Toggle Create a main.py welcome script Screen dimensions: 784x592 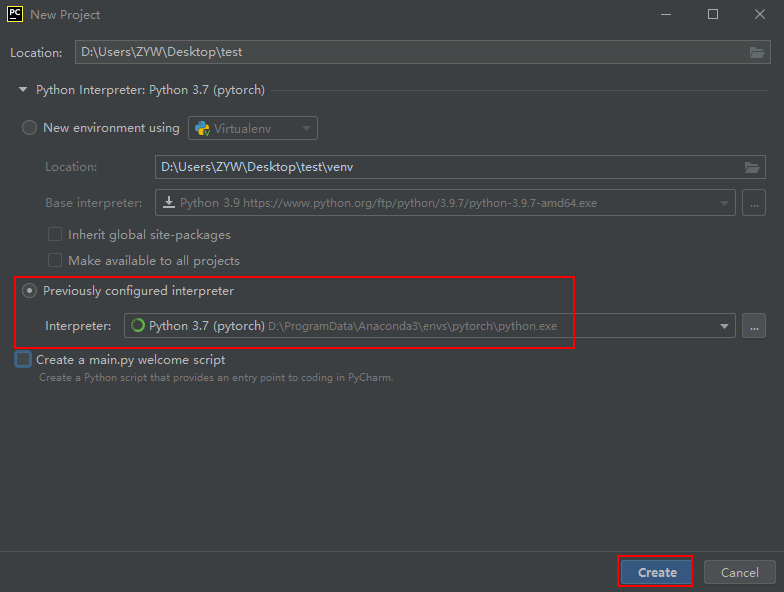(23, 360)
